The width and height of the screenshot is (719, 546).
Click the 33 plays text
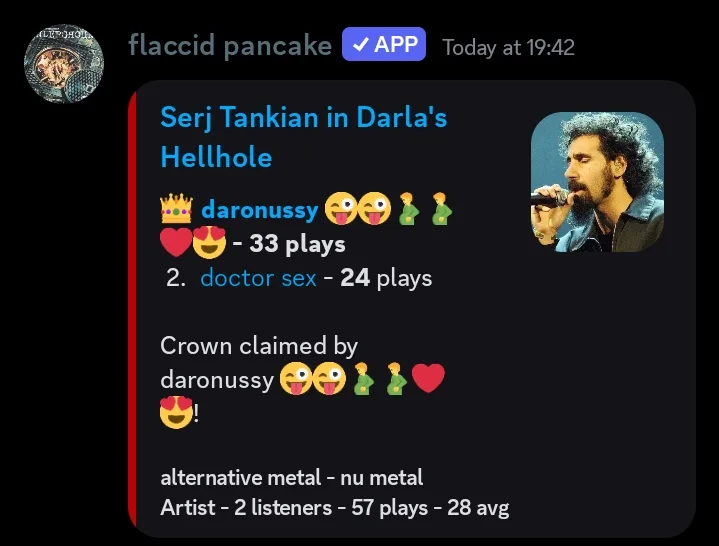pos(297,243)
